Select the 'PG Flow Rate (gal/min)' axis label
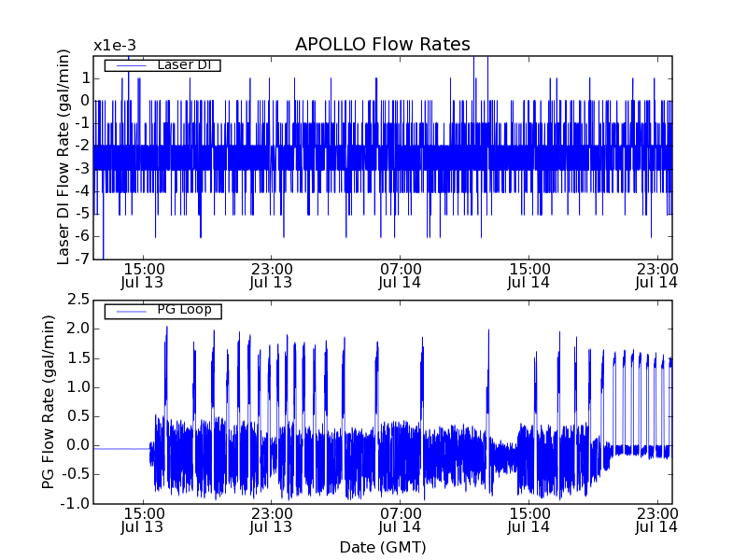The height and width of the screenshot is (560, 747). 48,401
